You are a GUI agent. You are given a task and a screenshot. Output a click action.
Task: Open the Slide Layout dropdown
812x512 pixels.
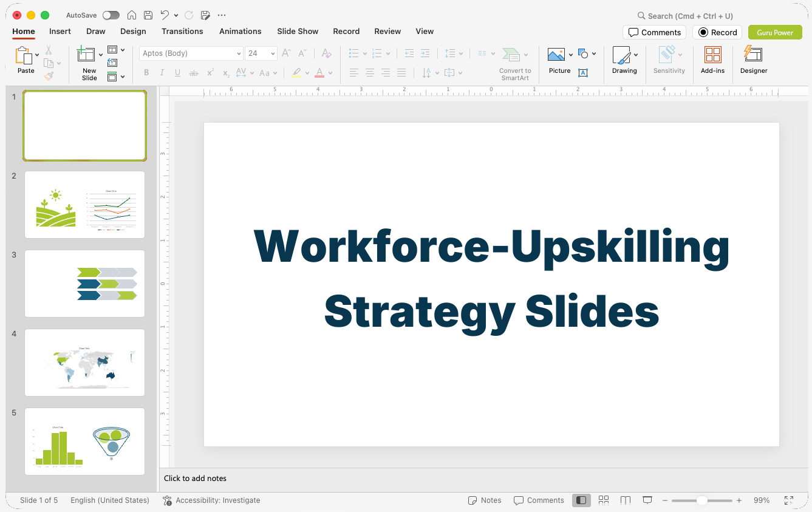coord(116,50)
